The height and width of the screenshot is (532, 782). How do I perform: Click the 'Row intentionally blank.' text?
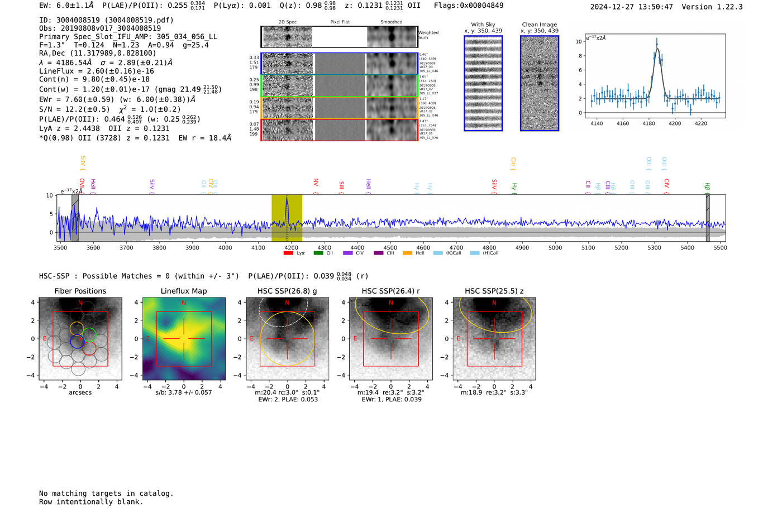tap(91, 502)
